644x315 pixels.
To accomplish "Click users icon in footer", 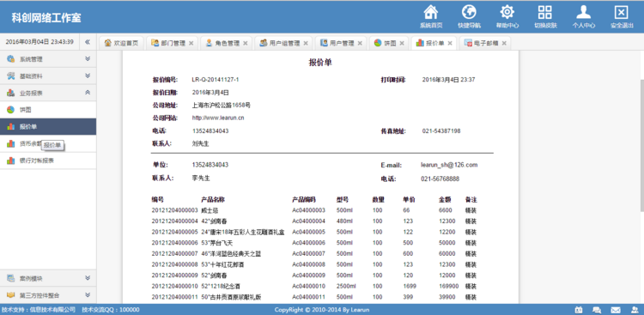I will tap(635, 310).
